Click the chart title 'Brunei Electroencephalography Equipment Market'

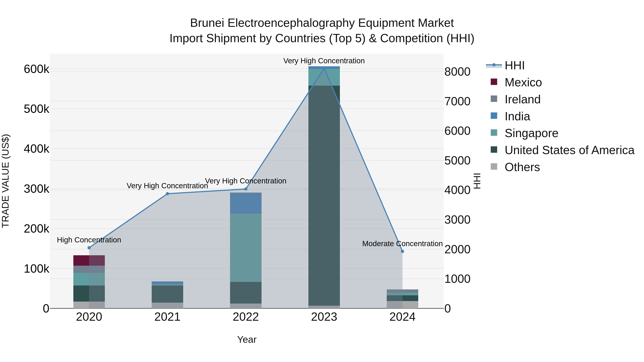[x=322, y=23]
